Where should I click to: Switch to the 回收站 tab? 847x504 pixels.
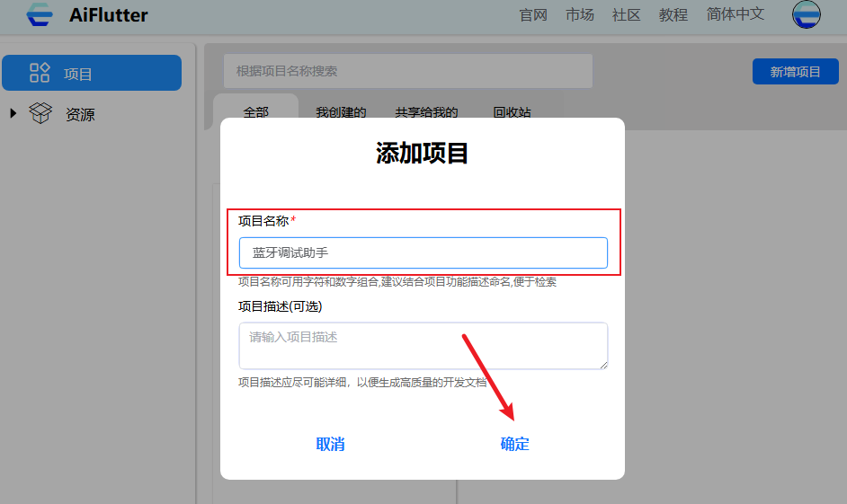[513, 112]
